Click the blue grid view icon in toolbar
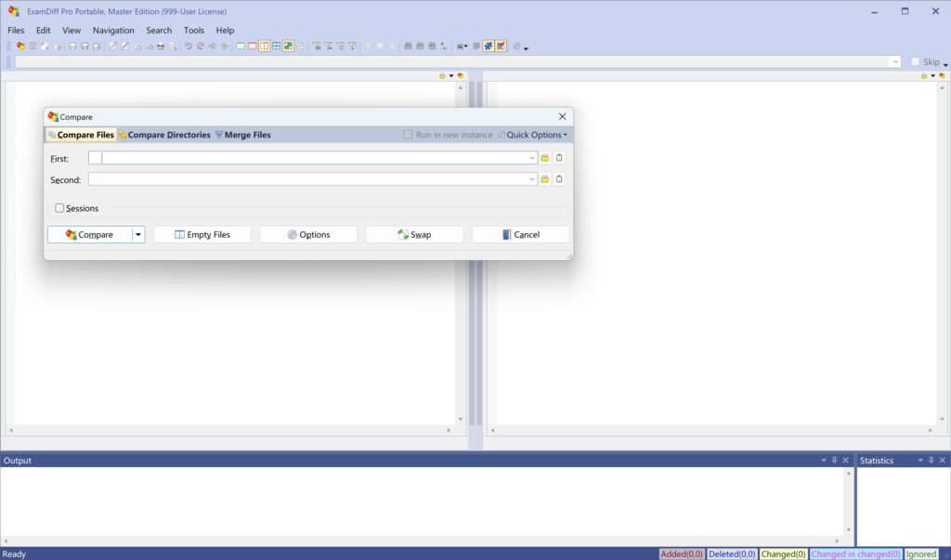The image size is (951, 560). point(276,46)
